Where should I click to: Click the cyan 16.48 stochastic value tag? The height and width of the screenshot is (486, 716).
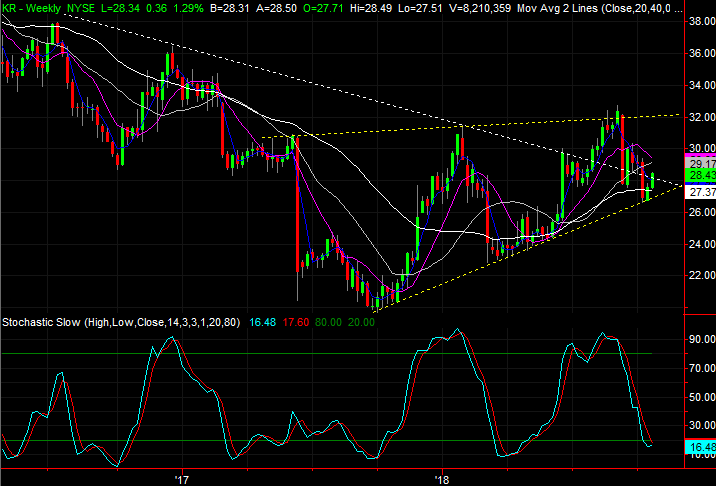[x=700, y=447]
